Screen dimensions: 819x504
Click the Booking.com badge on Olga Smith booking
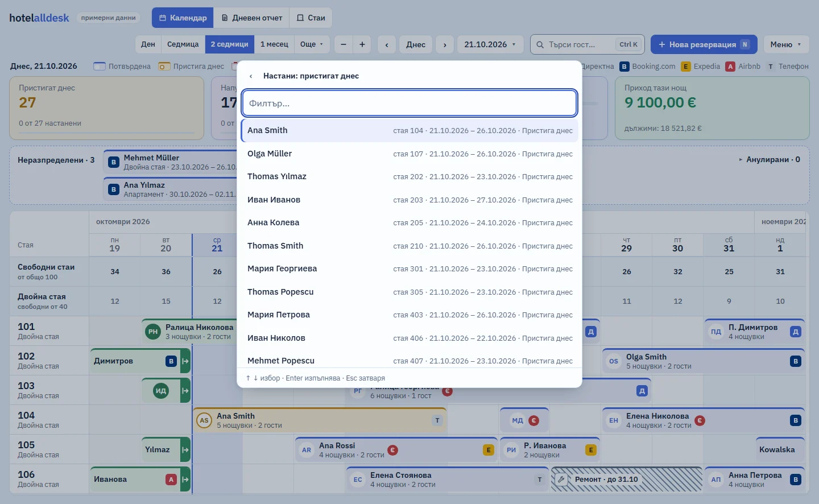(796, 361)
